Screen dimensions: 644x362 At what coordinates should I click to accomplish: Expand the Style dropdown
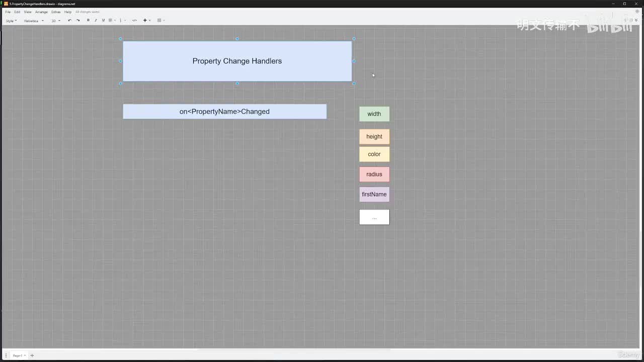(11, 21)
